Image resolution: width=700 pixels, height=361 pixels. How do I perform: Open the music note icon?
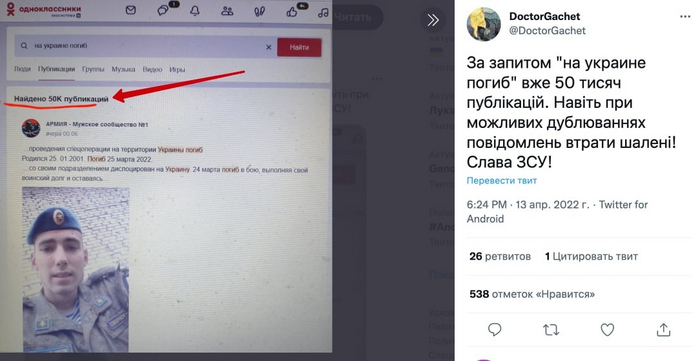click(x=323, y=12)
